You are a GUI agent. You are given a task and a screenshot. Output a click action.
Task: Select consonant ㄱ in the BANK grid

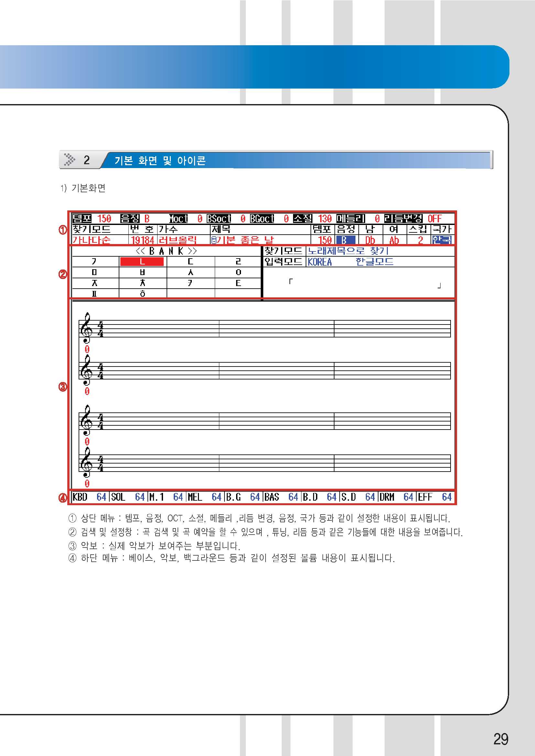(94, 261)
